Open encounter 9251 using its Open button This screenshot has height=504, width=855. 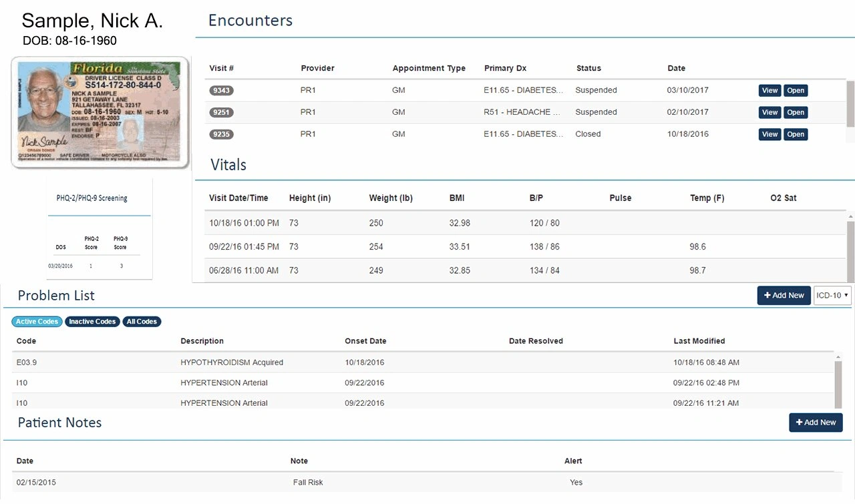click(x=796, y=112)
